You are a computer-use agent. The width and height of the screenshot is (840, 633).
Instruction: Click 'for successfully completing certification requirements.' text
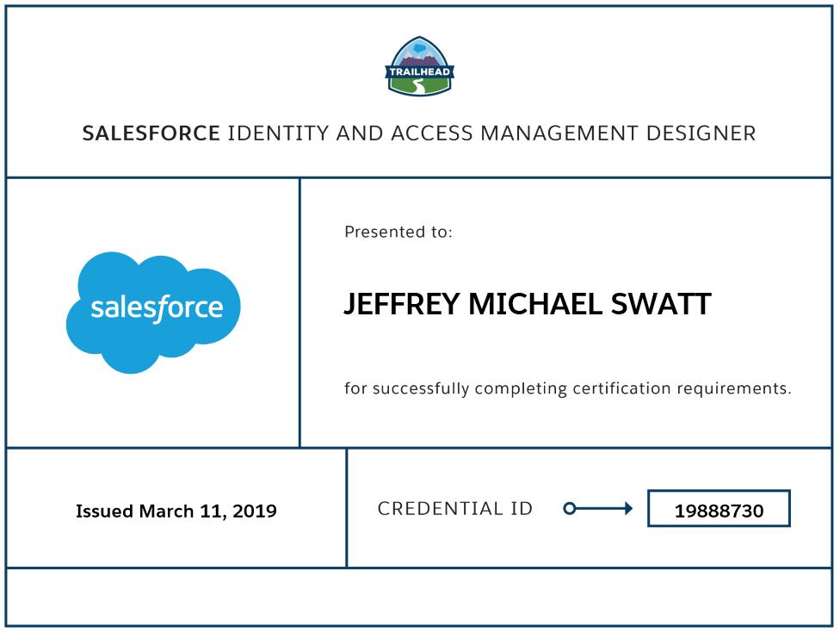568,388
